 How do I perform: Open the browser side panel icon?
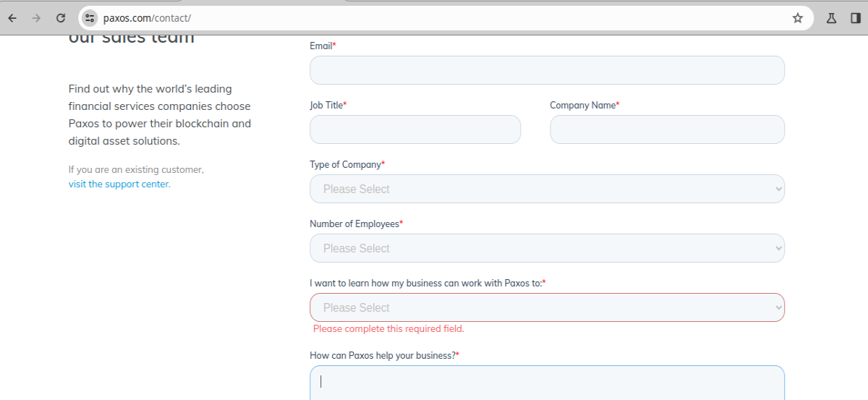855,18
